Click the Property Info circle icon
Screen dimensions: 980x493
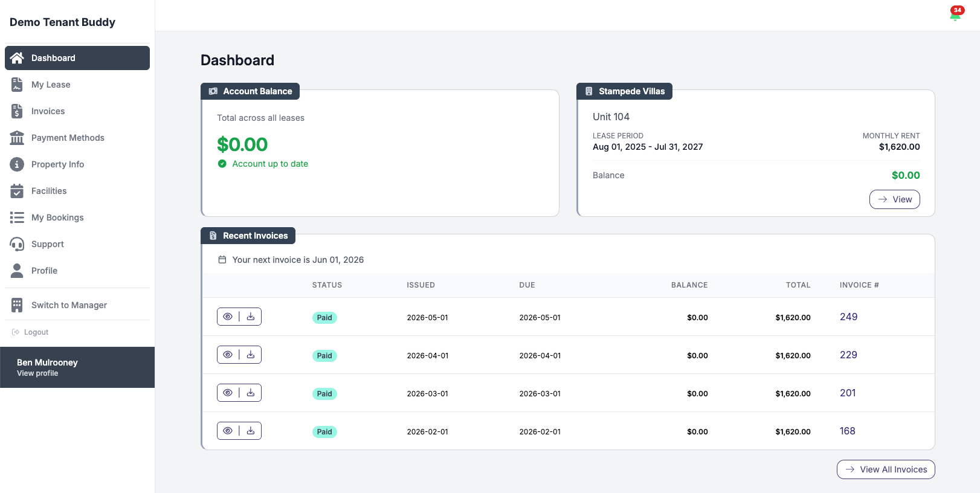click(17, 164)
